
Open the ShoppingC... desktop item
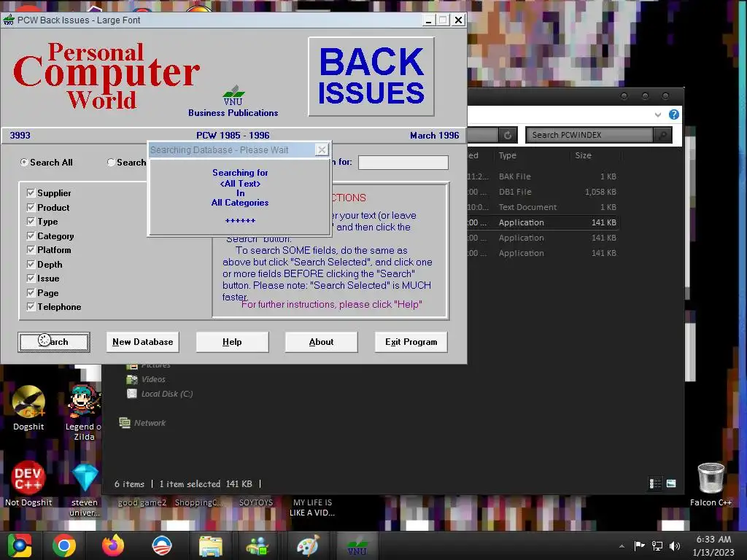coord(198,502)
